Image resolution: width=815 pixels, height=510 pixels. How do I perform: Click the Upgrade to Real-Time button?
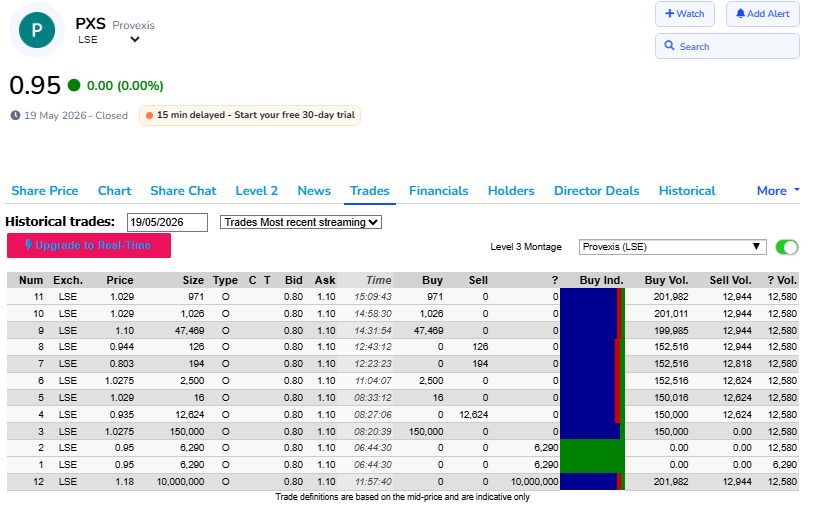[x=89, y=245]
